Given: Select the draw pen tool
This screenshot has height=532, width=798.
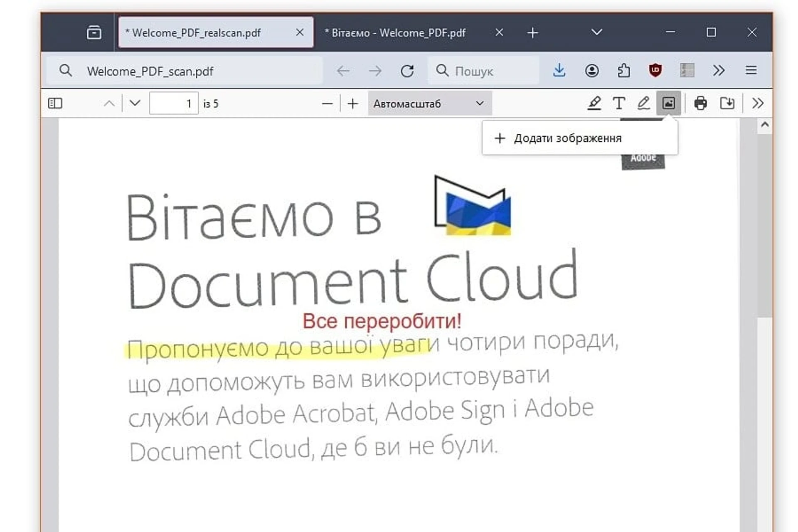Looking at the screenshot, I should (x=643, y=103).
